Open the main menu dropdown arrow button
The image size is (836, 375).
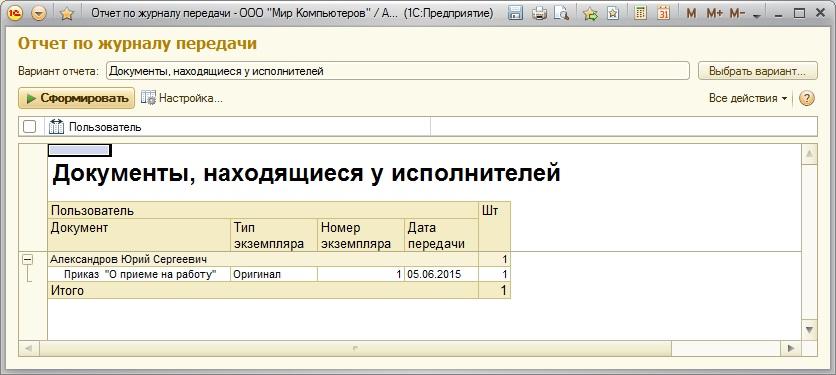coord(39,14)
